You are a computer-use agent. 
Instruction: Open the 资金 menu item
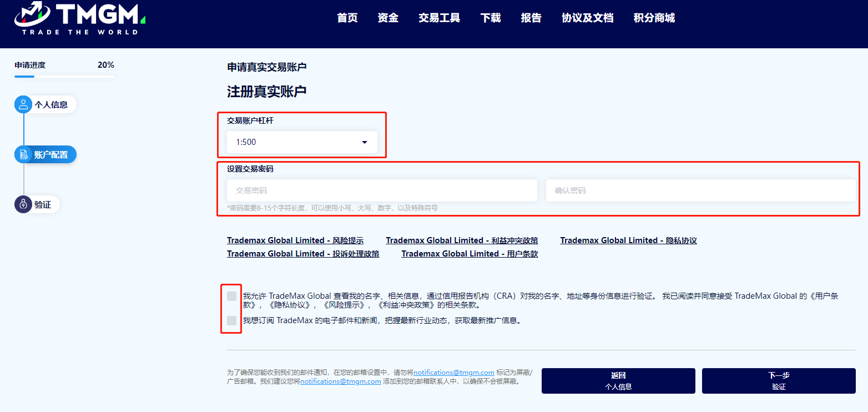[x=388, y=18]
